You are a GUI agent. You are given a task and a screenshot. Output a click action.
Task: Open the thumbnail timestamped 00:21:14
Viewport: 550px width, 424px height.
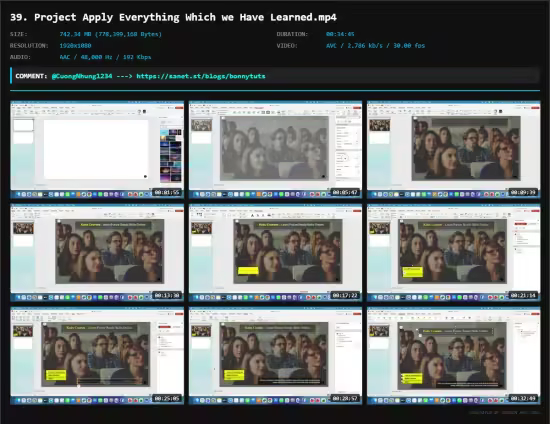(454, 253)
